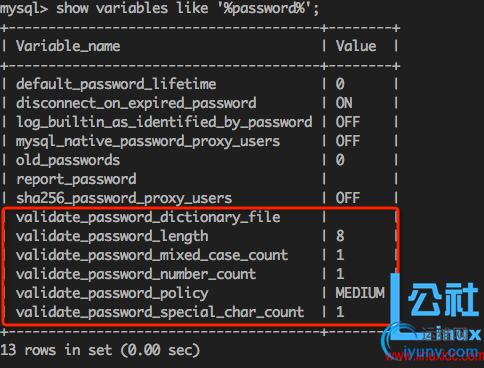Click the 13 rows in set result line
Screen dimensions: 484x368
pyautogui.click(x=100, y=350)
